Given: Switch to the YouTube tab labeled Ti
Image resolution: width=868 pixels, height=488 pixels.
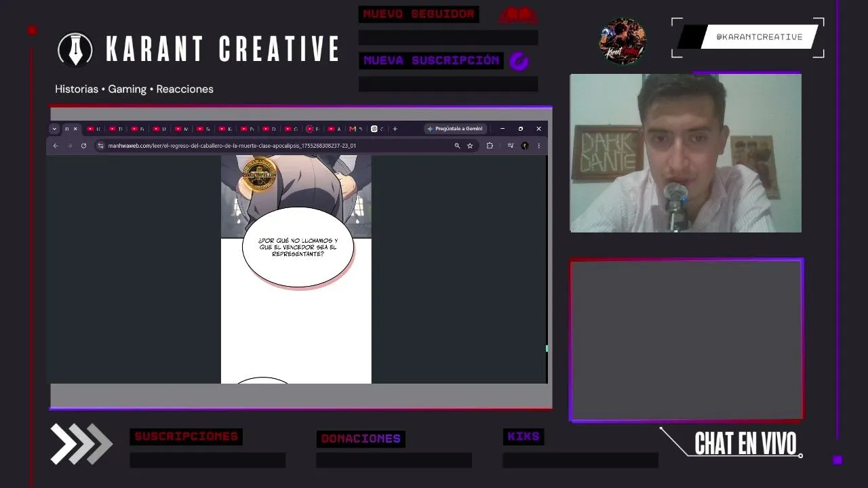Looking at the screenshot, I should point(116,129).
